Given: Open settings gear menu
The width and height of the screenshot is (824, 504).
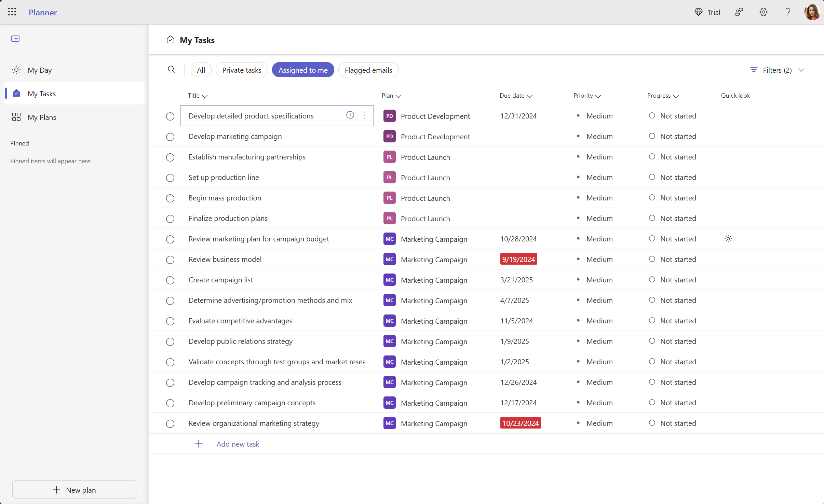Looking at the screenshot, I should coord(764,12).
